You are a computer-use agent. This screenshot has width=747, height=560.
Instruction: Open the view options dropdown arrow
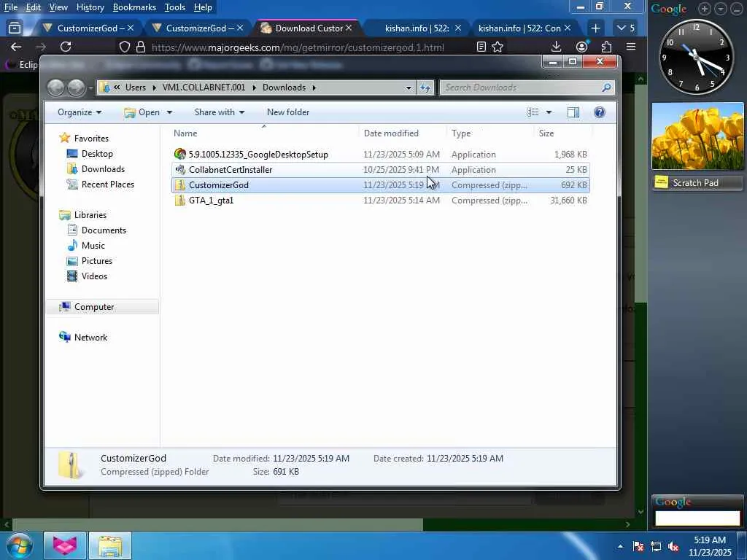(x=549, y=112)
